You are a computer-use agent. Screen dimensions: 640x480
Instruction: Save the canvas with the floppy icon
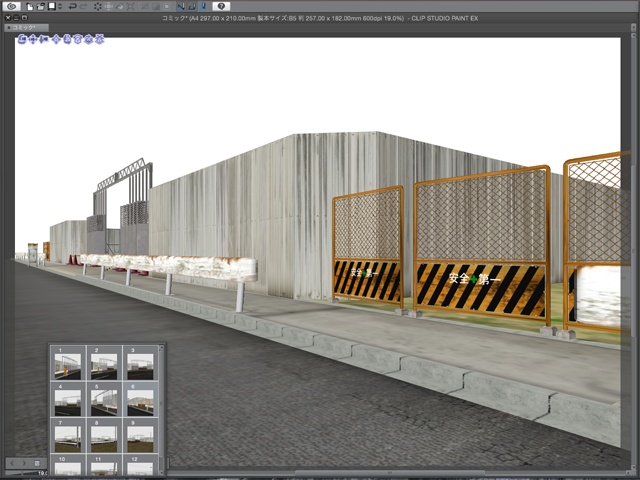(52, 7)
